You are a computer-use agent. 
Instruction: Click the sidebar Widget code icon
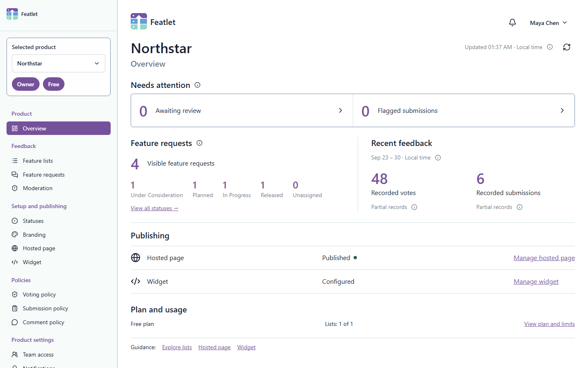click(15, 262)
